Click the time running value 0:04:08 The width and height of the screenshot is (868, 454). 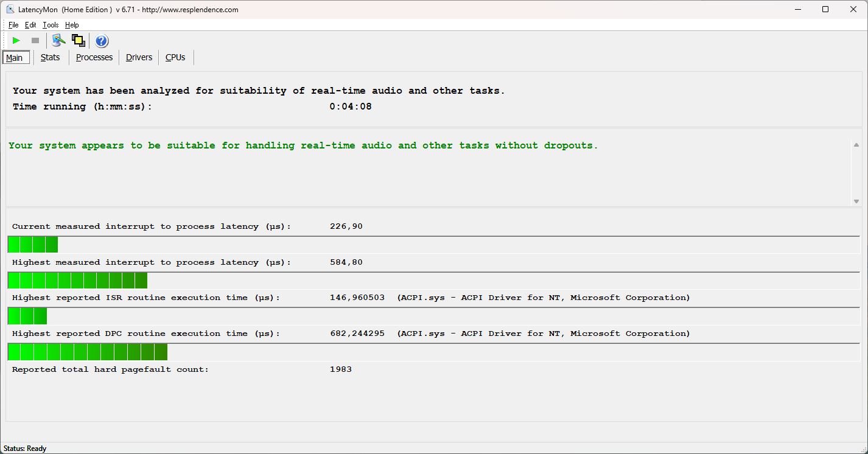[x=351, y=107]
